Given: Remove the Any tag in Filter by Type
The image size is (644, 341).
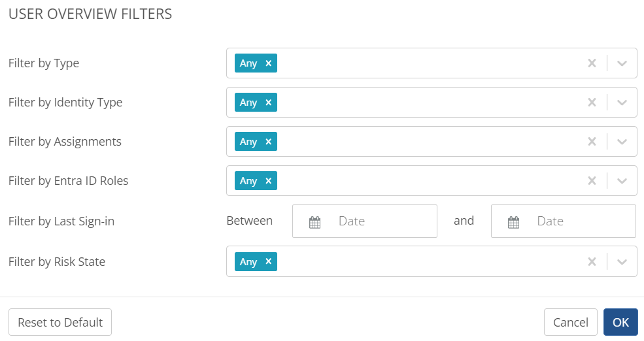Looking at the screenshot, I should 269,63.
